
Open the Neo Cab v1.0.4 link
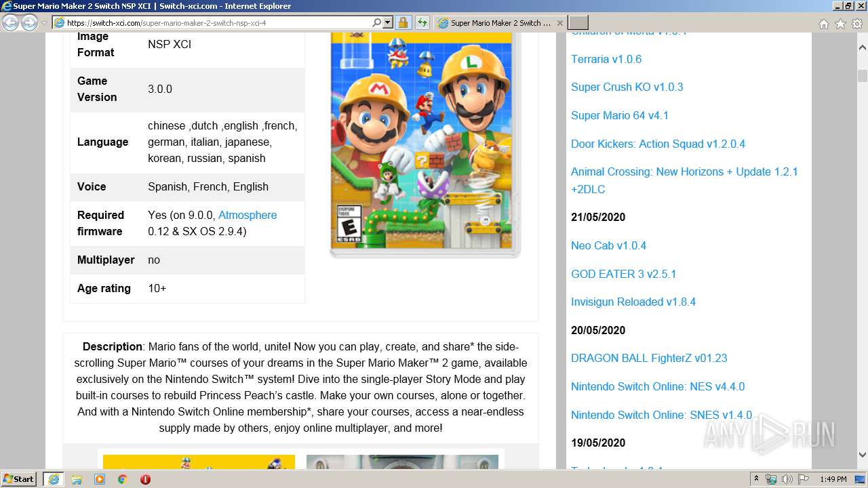coord(608,245)
